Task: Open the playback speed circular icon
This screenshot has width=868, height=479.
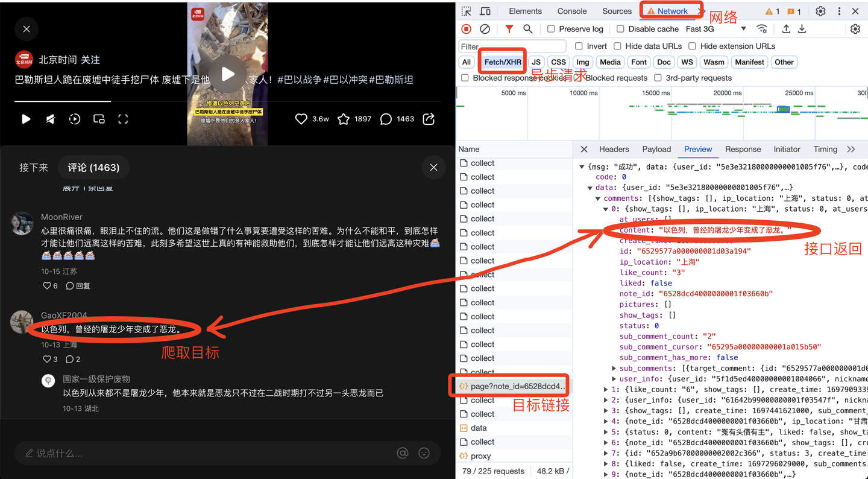Action: (75, 119)
